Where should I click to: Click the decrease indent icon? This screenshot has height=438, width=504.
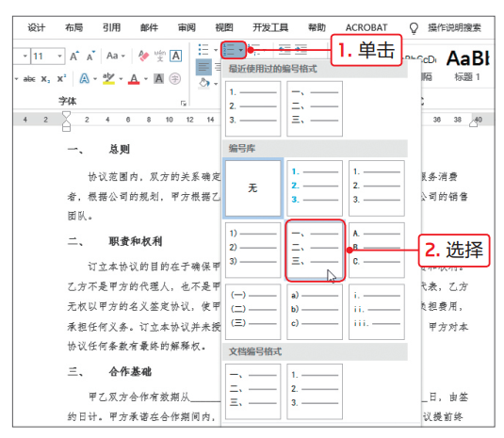pos(285,50)
